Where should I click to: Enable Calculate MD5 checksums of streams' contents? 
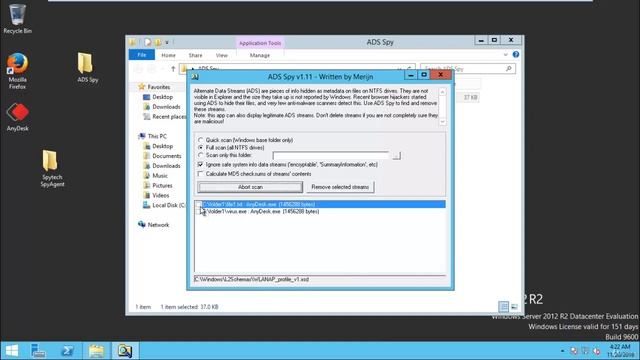[x=200, y=174]
